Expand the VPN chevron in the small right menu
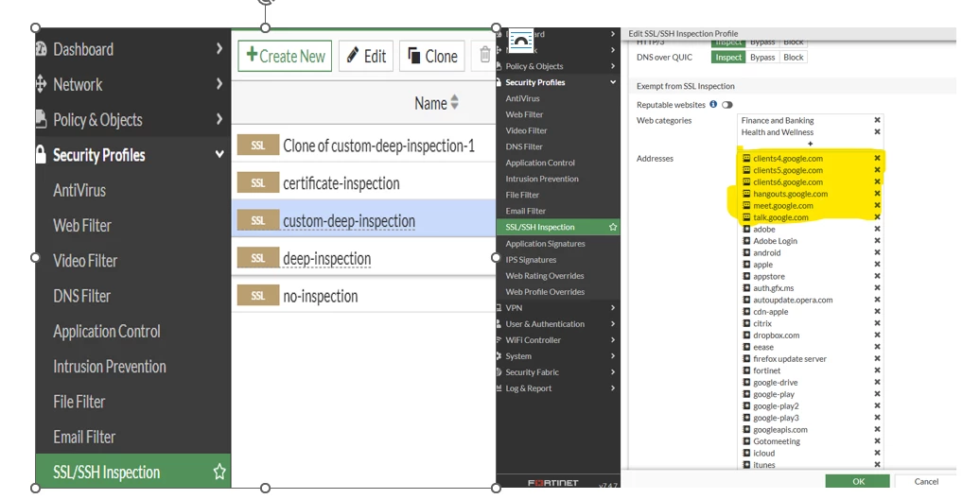The image size is (980, 499). coord(613,308)
